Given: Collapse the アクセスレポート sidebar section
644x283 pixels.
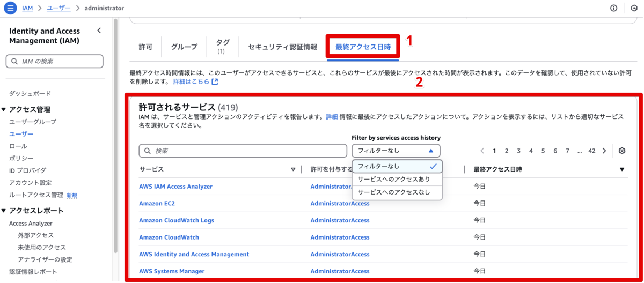Looking at the screenshot, I should tap(4, 211).
